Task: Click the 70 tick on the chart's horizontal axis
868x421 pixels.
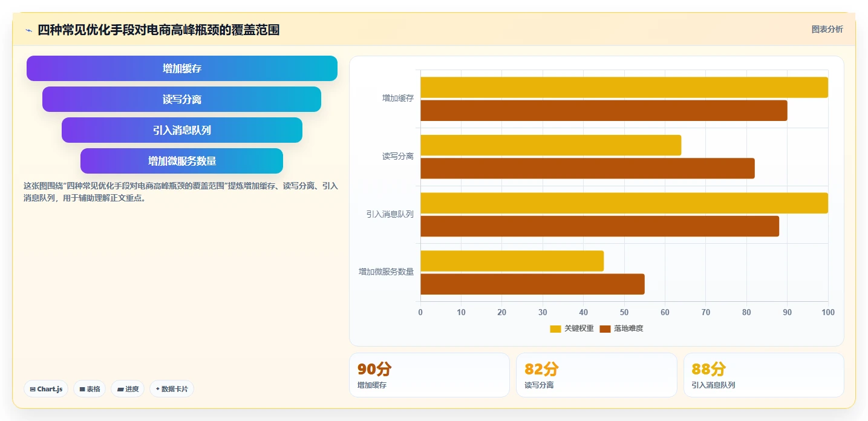Action: coord(706,312)
